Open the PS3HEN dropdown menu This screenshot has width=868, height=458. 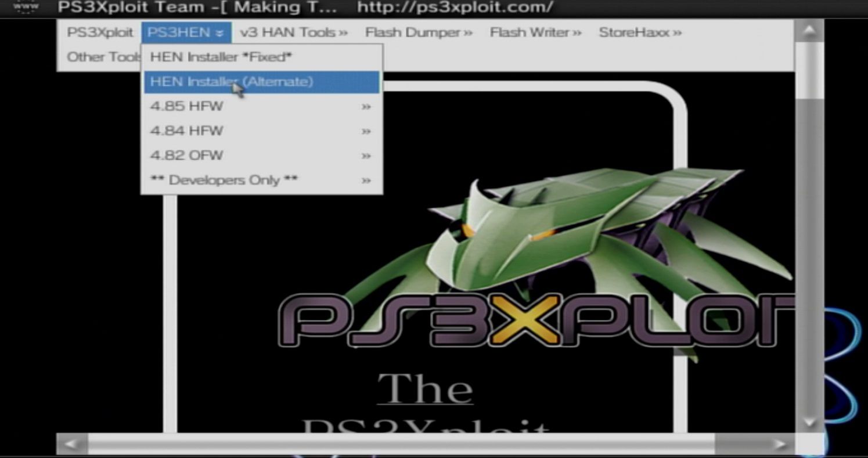[x=186, y=33]
